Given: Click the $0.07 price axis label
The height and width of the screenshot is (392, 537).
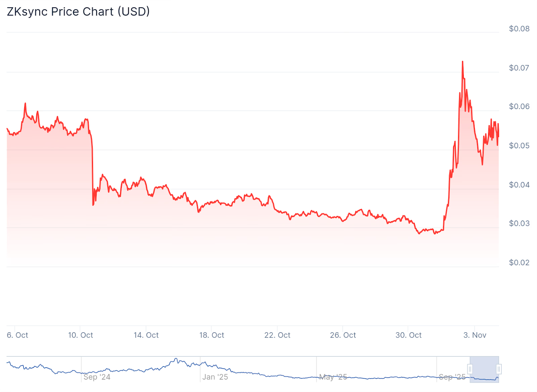Looking at the screenshot, I should (519, 68).
